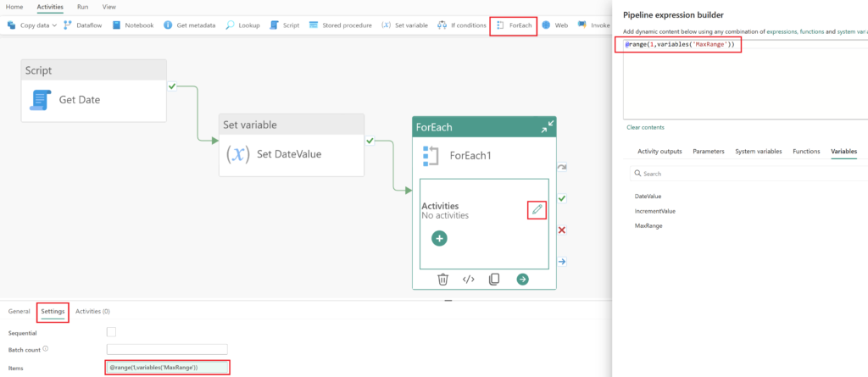Toggle the Sequential checkbox
The height and width of the screenshot is (377, 868).
(111, 332)
